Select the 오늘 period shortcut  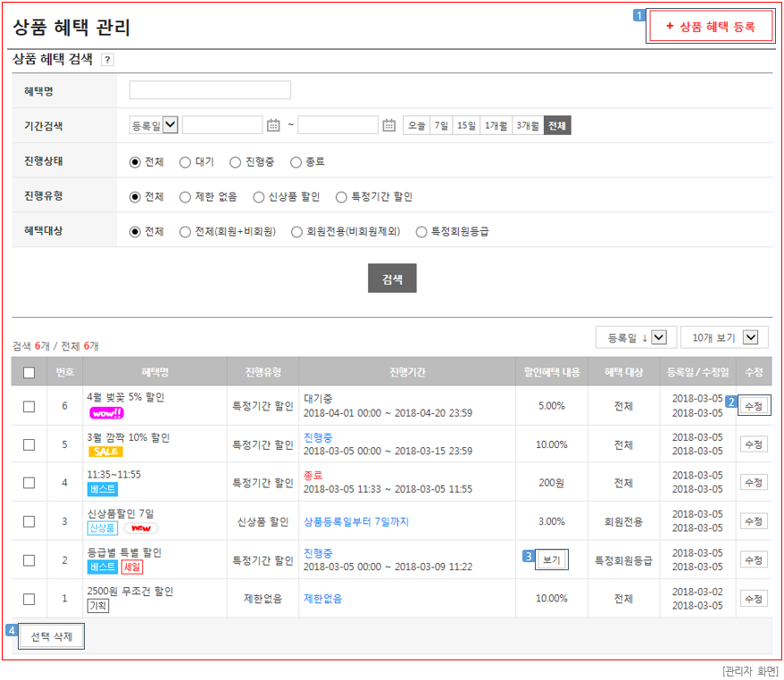point(416,126)
